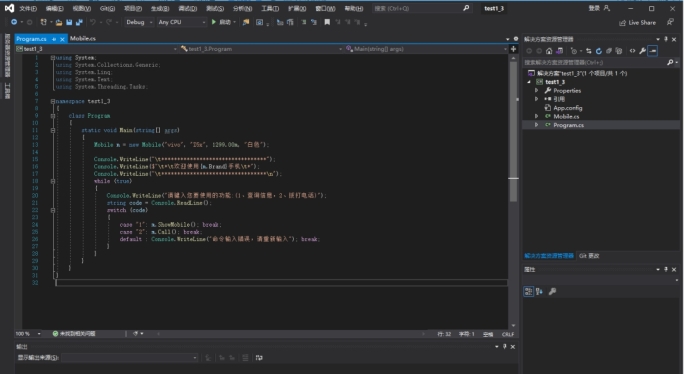
Task: Click the navigate backward arrow icon
Action: pyautogui.click(x=14, y=22)
